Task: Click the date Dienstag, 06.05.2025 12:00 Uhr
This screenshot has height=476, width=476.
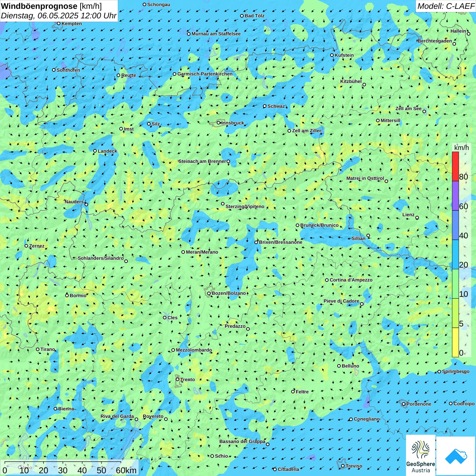Action: [x=58, y=16]
